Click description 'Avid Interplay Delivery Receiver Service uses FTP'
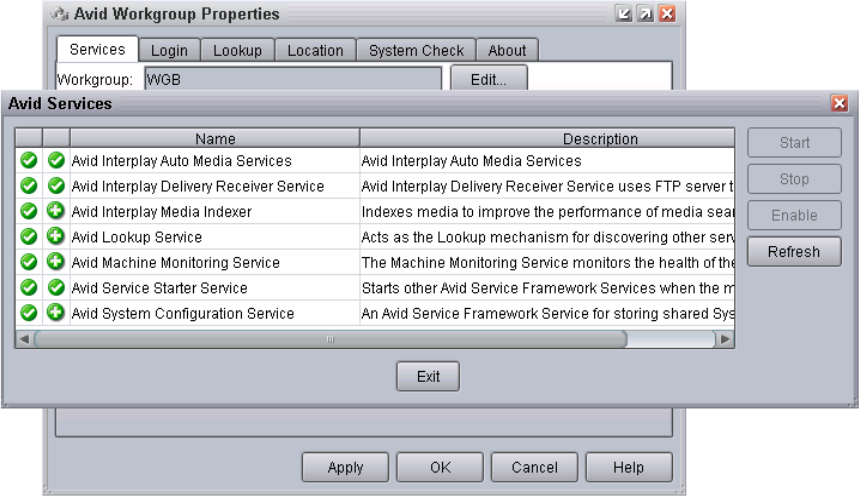Viewport: 860px width, 497px height. (x=547, y=187)
